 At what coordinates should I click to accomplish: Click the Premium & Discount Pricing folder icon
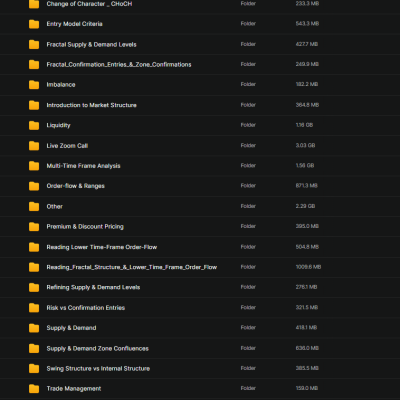point(34,227)
